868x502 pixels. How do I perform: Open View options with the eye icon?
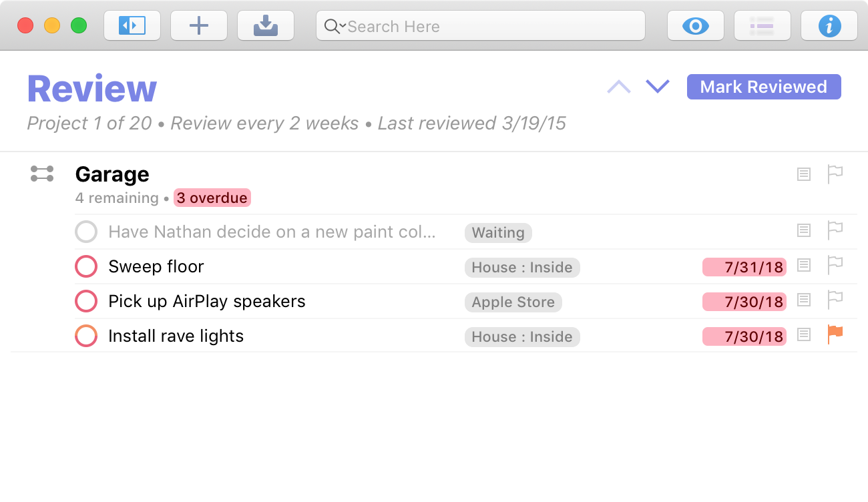pos(696,26)
